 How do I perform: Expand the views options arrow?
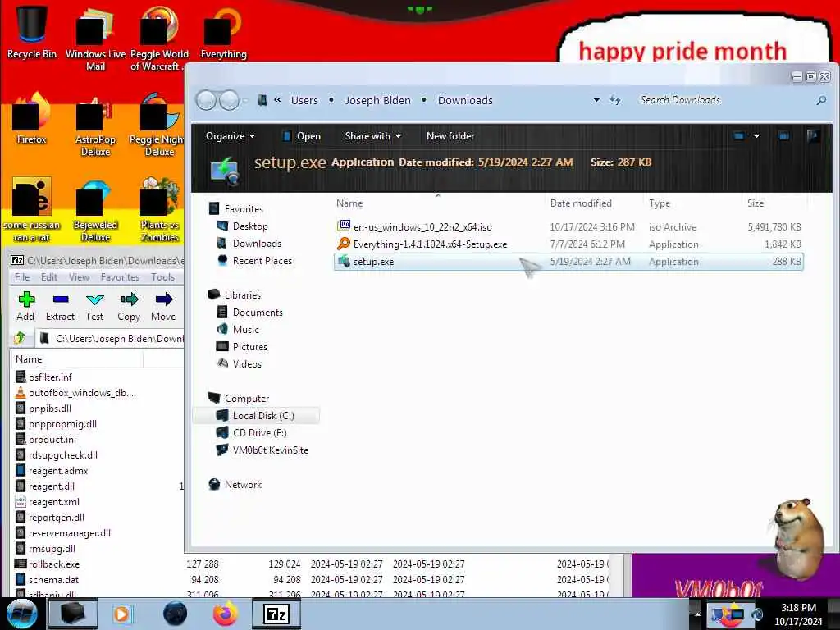coord(756,136)
